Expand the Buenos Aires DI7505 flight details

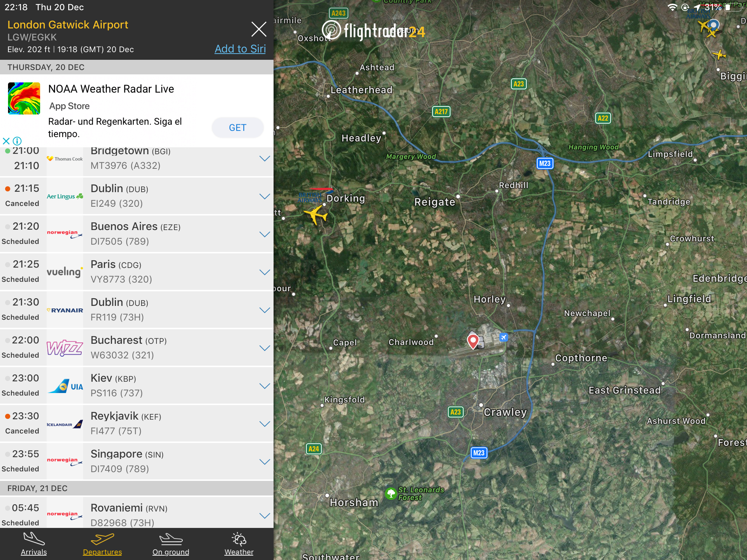tap(264, 234)
